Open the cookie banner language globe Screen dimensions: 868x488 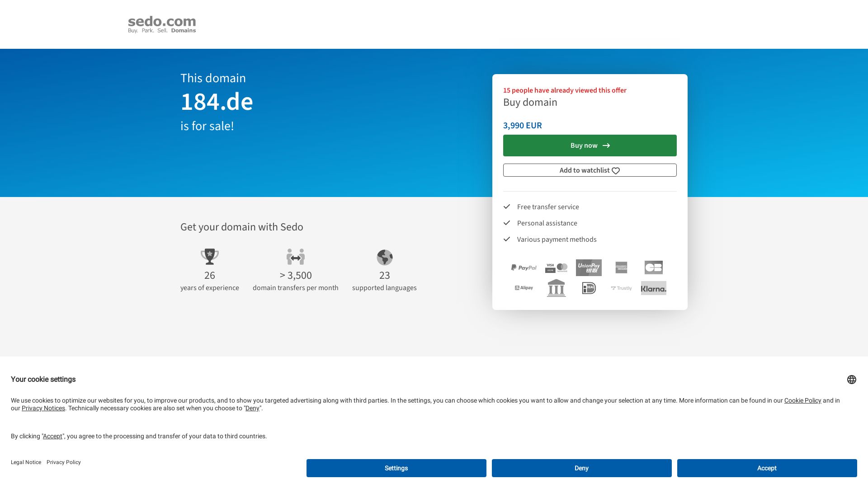tap(852, 380)
